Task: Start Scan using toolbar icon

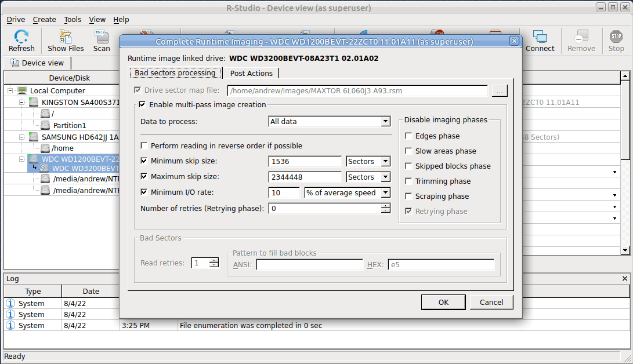Action: point(102,37)
